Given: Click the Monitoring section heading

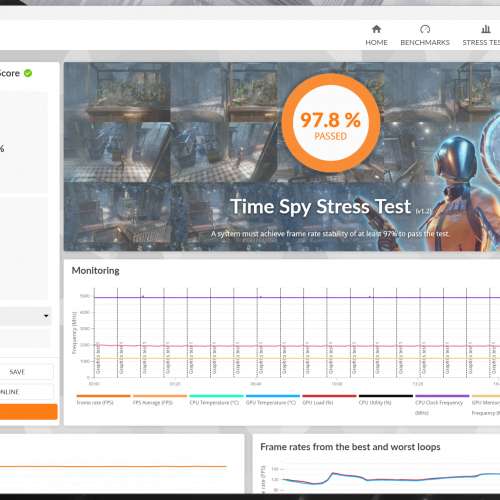Looking at the screenshot, I should (x=96, y=270).
